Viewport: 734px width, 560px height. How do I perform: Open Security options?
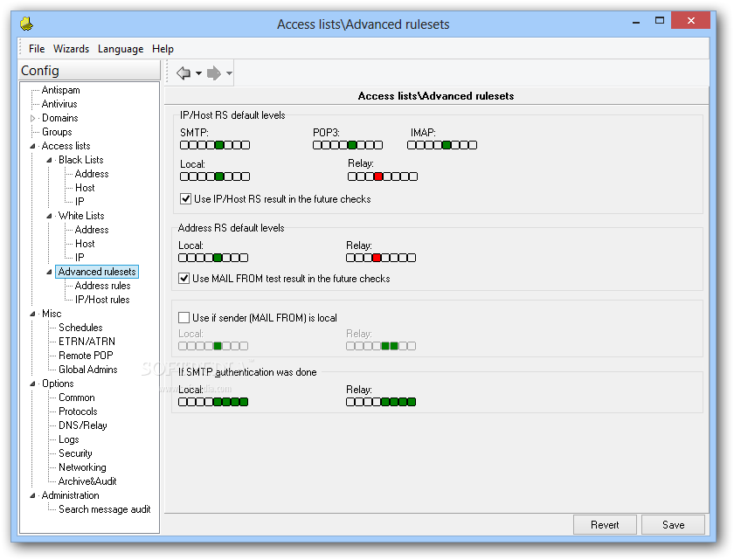click(x=75, y=453)
